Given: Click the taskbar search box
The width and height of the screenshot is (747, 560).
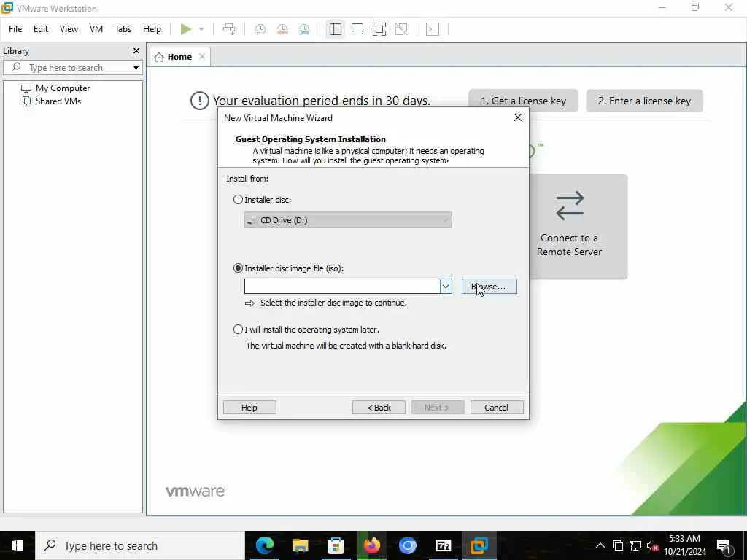Looking at the screenshot, I should [140, 545].
